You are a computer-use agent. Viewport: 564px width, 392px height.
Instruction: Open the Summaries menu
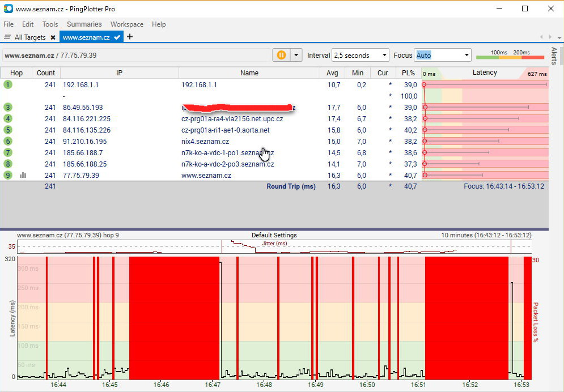click(x=84, y=24)
